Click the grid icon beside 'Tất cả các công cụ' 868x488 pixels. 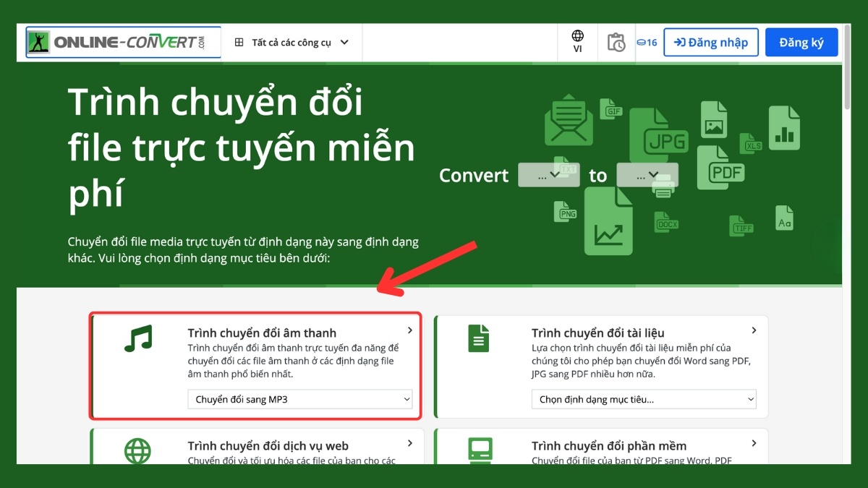coord(239,43)
